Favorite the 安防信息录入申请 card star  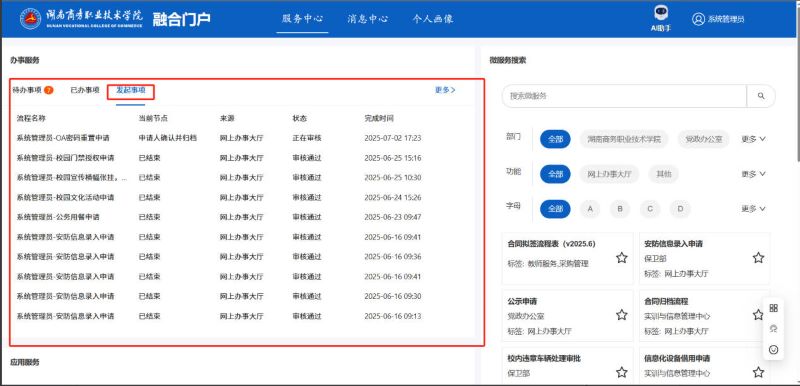click(x=758, y=258)
